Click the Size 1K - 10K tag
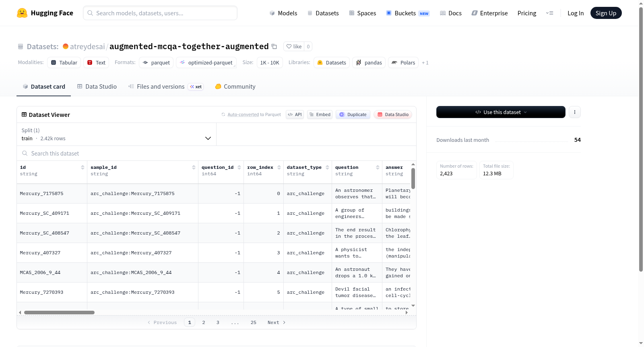Viewport: 644px width, 347px height. [270, 62]
